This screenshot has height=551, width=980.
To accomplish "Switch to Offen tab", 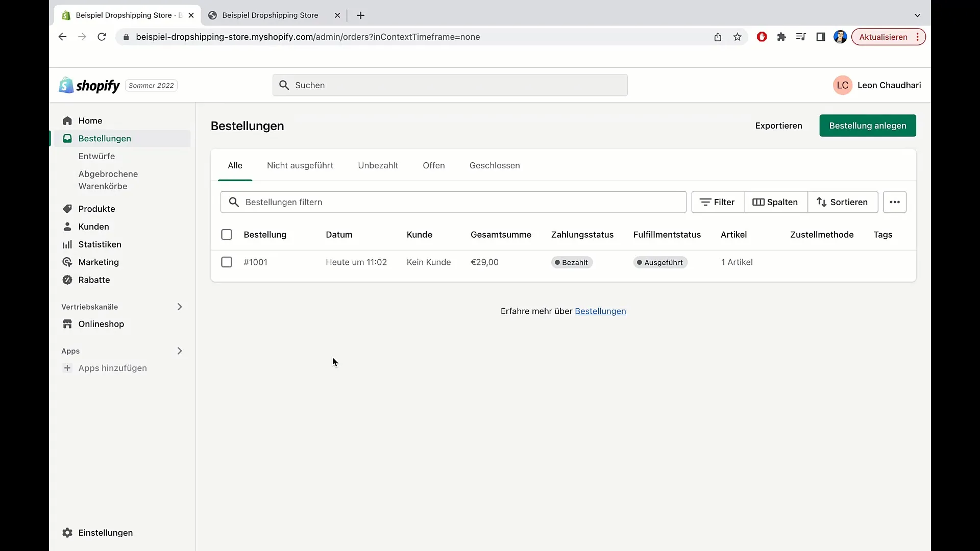I will coord(433,165).
